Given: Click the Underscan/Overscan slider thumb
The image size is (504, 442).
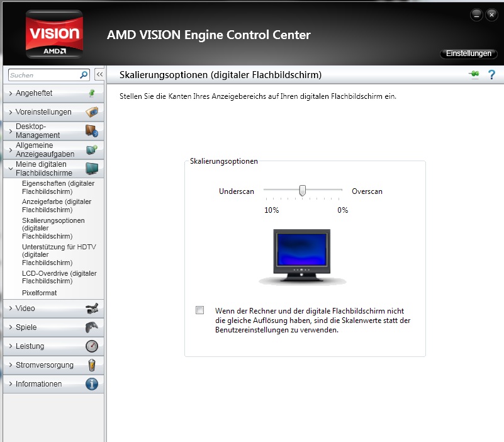Looking at the screenshot, I should click(302, 190).
